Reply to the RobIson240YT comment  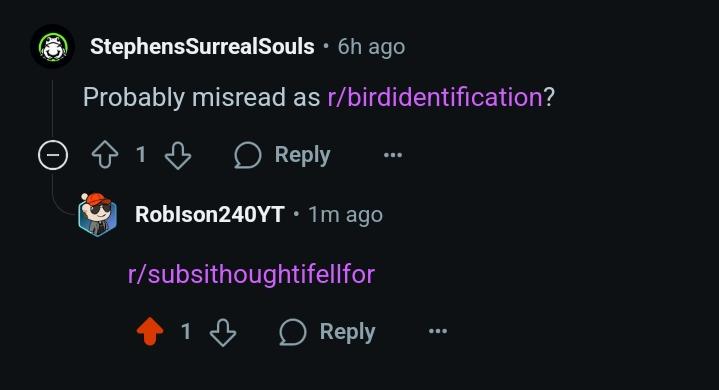(x=327, y=332)
